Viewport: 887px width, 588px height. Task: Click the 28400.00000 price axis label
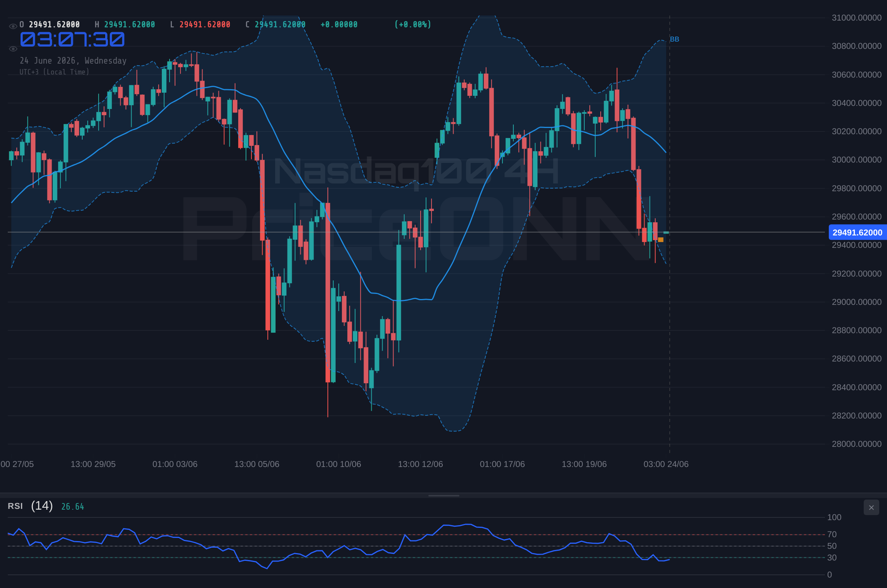[857, 387]
